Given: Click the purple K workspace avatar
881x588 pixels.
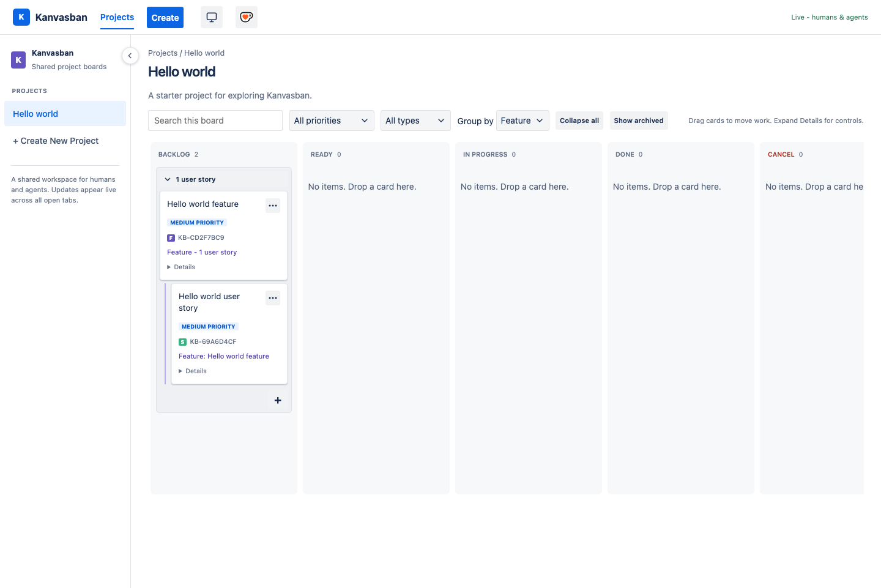Looking at the screenshot, I should coord(18,60).
